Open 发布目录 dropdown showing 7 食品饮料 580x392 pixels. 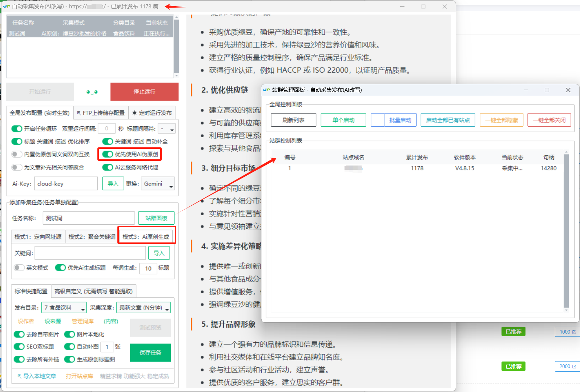tap(64, 308)
